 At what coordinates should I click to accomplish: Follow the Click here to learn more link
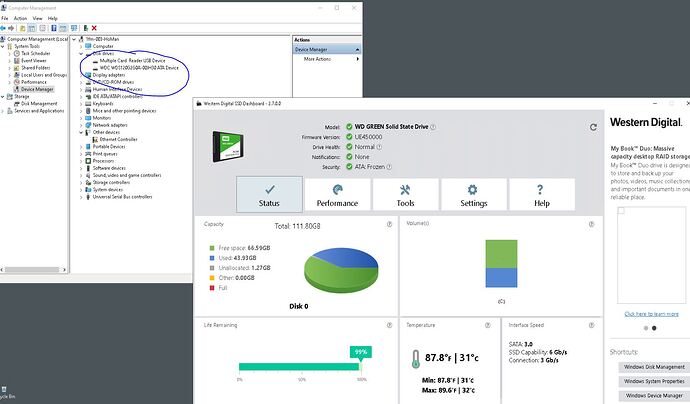pyautogui.click(x=651, y=314)
